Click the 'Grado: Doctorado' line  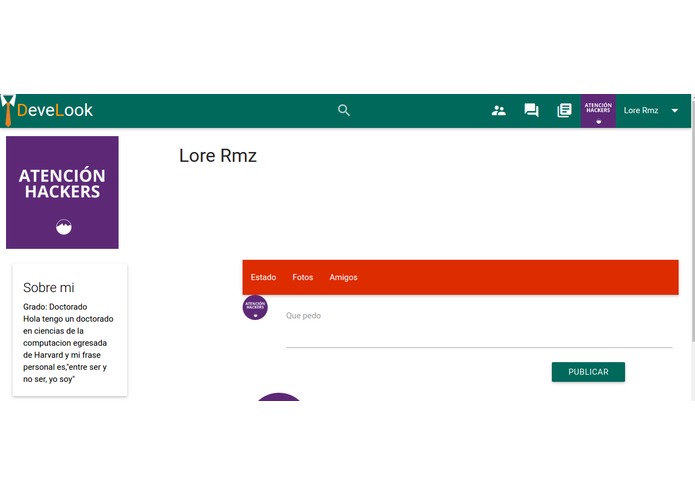coord(55,307)
